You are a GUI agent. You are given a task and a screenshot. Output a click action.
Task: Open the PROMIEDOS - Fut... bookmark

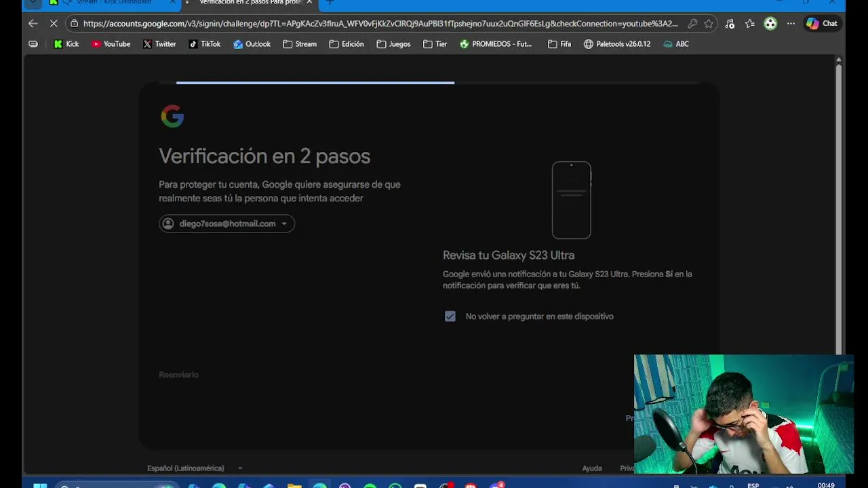coord(496,44)
